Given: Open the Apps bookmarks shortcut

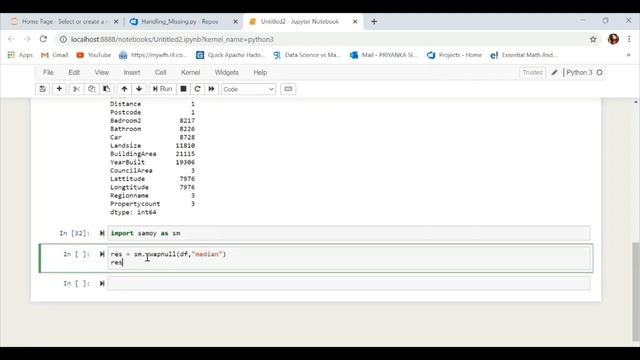Looking at the screenshot, I should (20, 55).
